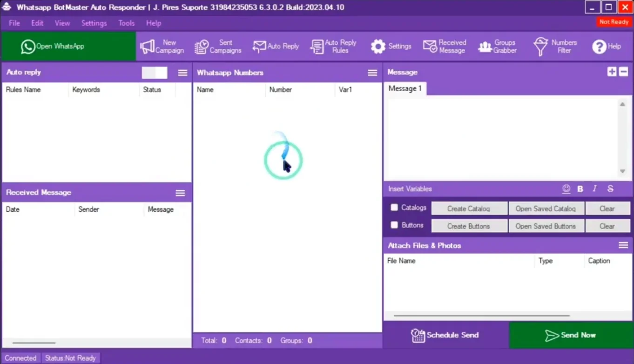Click Open Saved Catalog
This screenshot has width=634, height=364.
pos(546,209)
